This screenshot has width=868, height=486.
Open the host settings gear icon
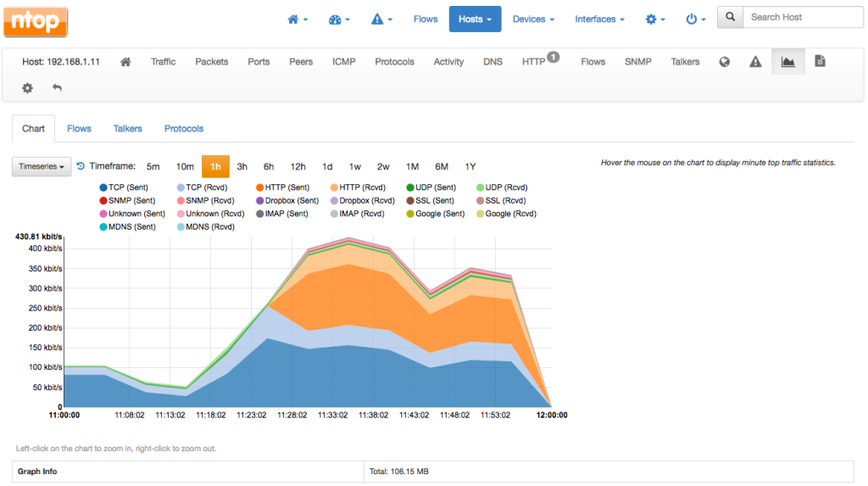coord(27,87)
